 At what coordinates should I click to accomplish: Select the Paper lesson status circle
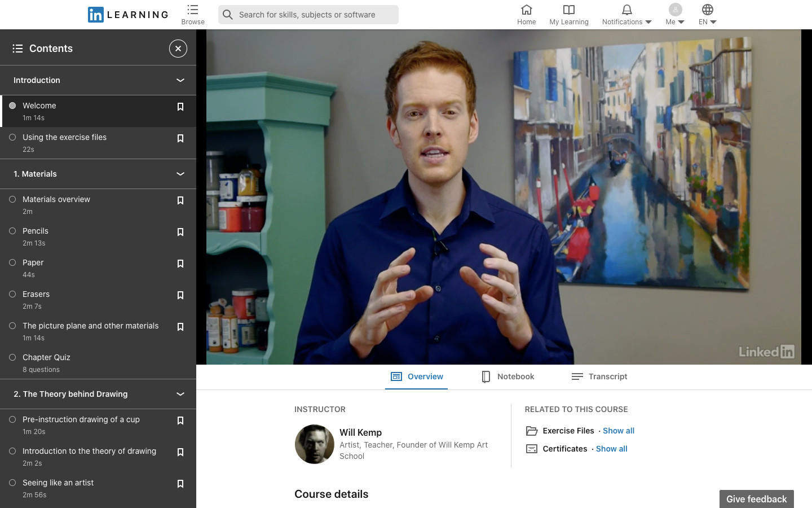[x=12, y=262]
